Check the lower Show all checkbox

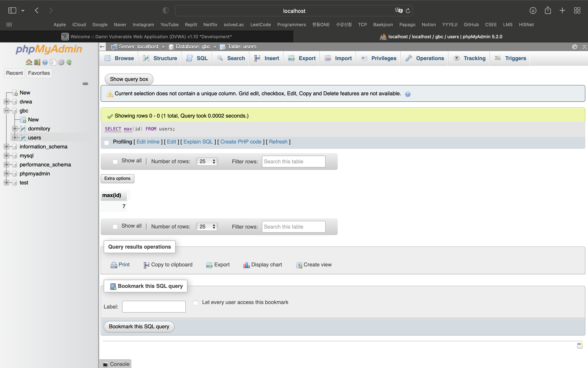pos(115,227)
